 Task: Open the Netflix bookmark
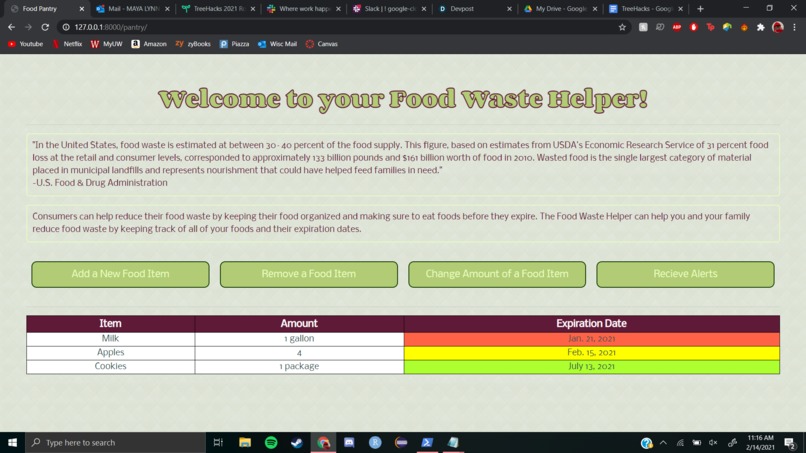point(67,44)
